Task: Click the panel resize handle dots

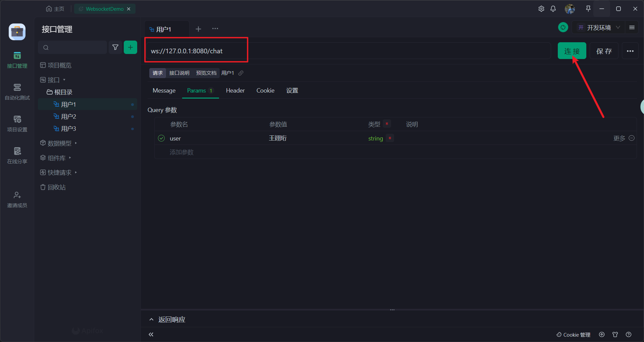Action: click(x=392, y=310)
